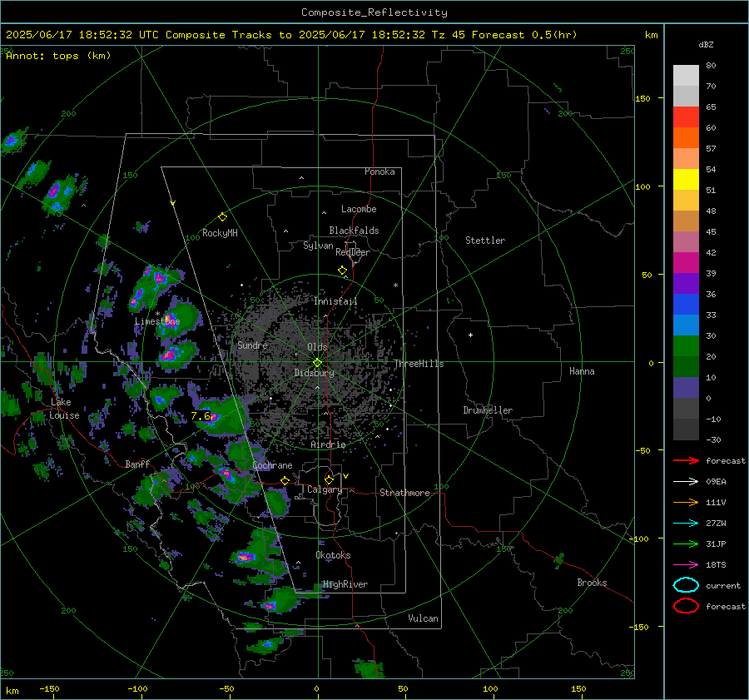The width and height of the screenshot is (749, 700).
Task: Click the Airdrie city label
Action: coord(328,444)
